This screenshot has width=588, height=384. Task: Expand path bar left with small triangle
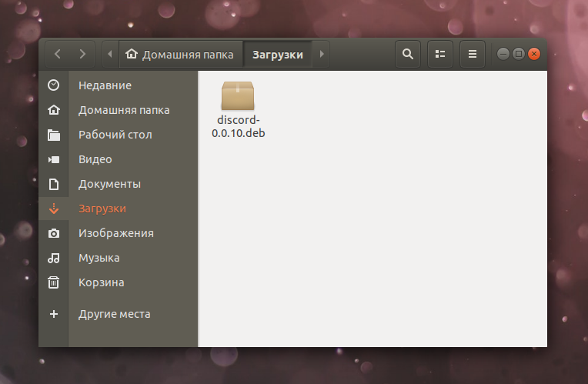point(110,54)
